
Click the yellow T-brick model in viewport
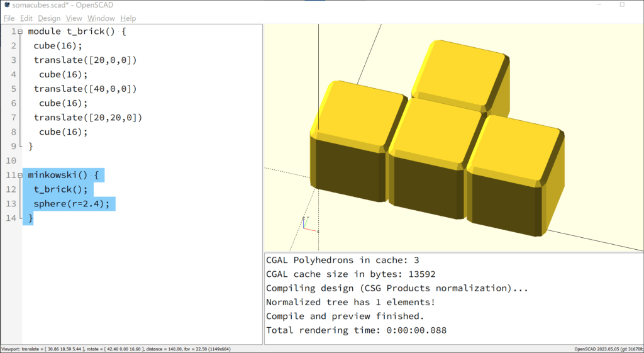coord(437,138)
